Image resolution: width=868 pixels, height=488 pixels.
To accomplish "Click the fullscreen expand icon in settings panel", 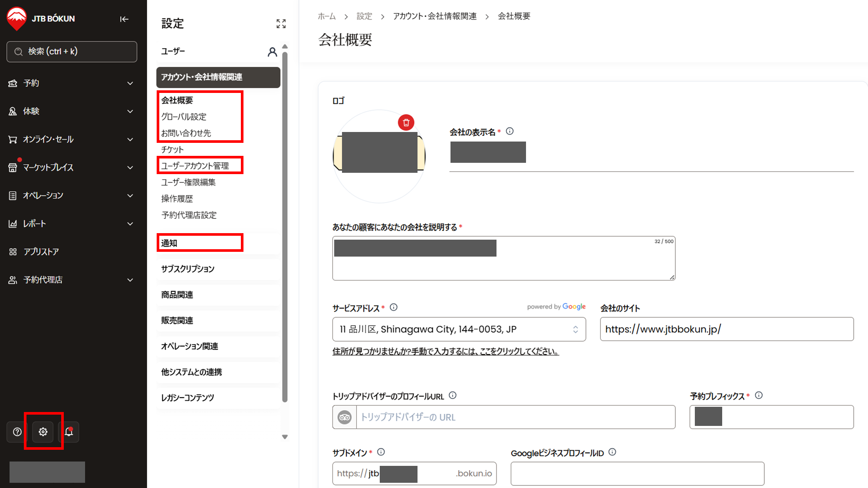I will [281, 24].
